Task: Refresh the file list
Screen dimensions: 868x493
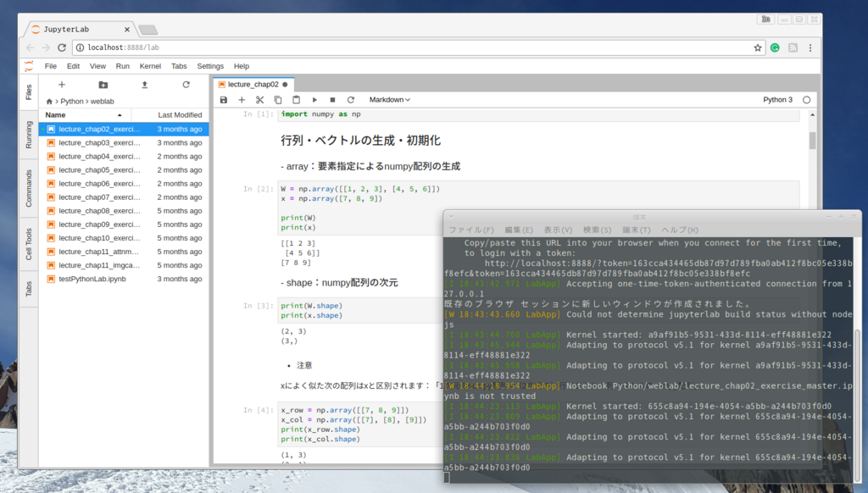Action: 186,85
